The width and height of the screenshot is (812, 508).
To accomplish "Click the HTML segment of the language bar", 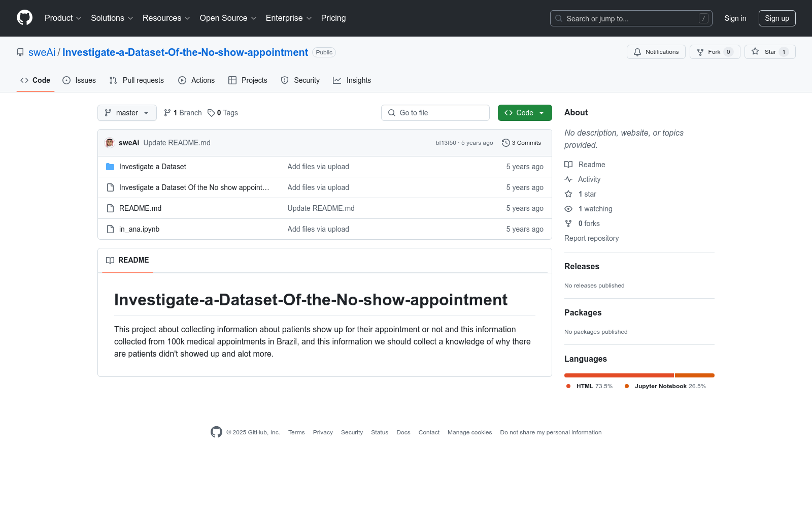I will [x=619, y=375].
